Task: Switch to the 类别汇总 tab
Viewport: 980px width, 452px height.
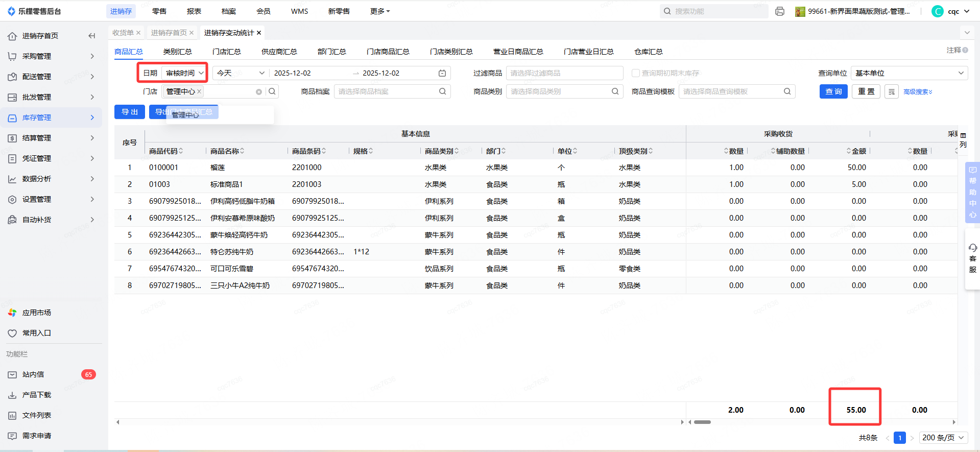Action: [177, 52]
